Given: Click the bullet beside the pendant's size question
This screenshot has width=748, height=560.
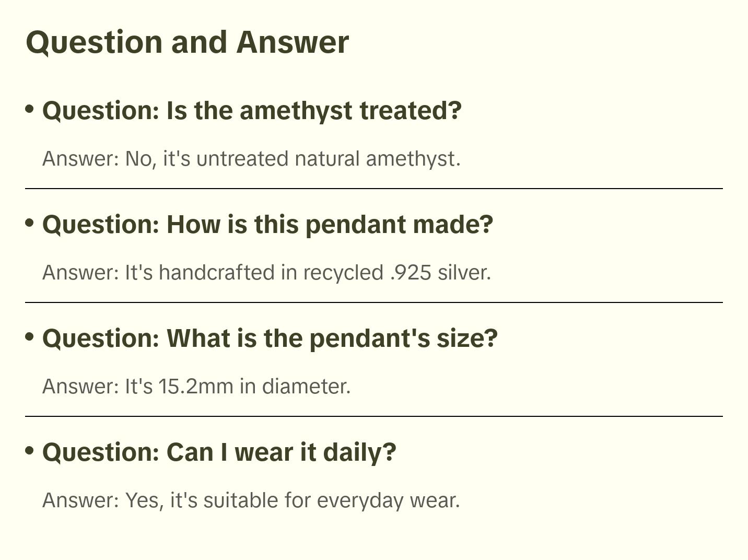Looking at the screenshot, I should [30, 336].
